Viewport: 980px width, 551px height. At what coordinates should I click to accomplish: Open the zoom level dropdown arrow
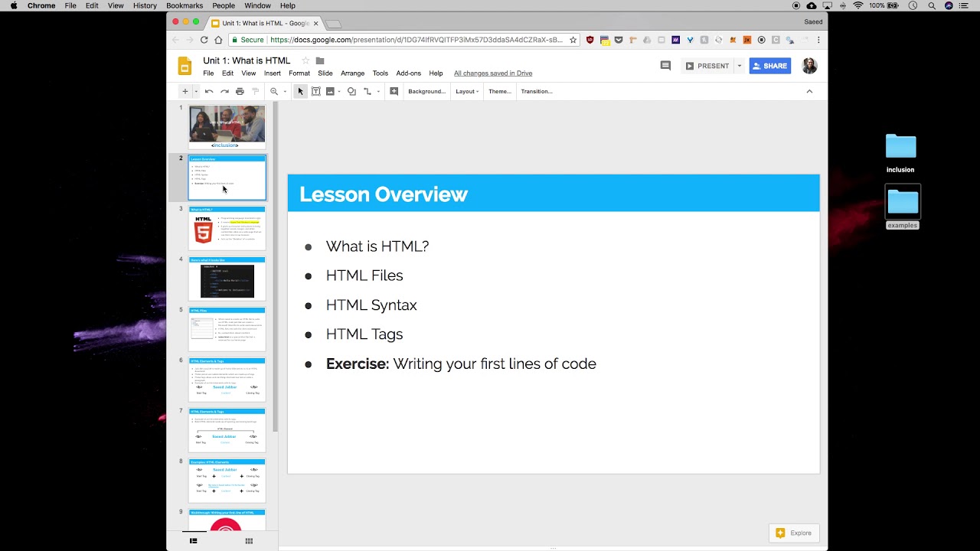285,92
